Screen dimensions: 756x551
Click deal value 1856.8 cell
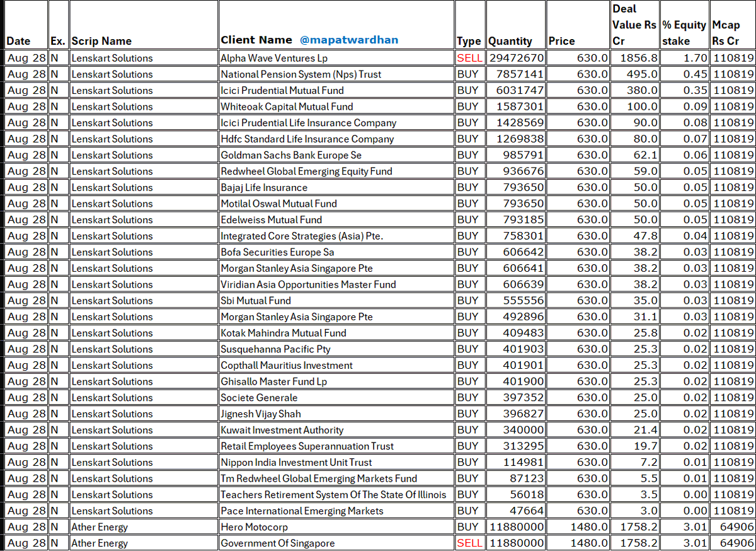[634, 58]
